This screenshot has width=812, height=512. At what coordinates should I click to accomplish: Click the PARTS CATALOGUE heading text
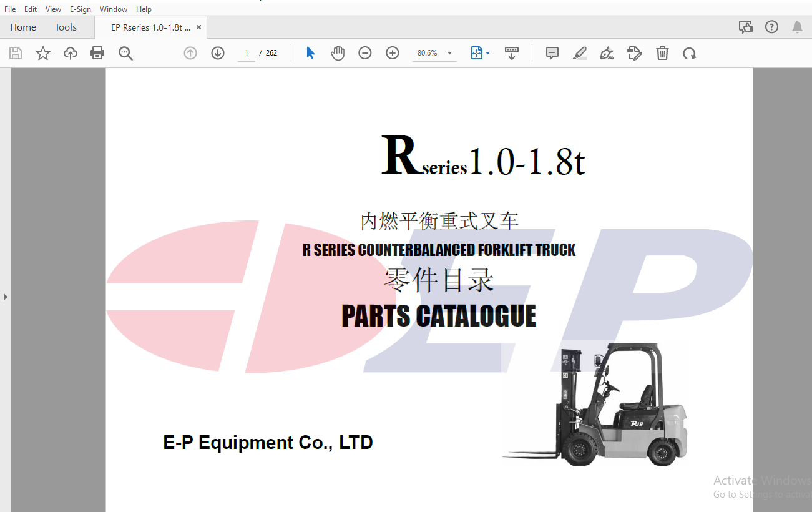(439, 316)
